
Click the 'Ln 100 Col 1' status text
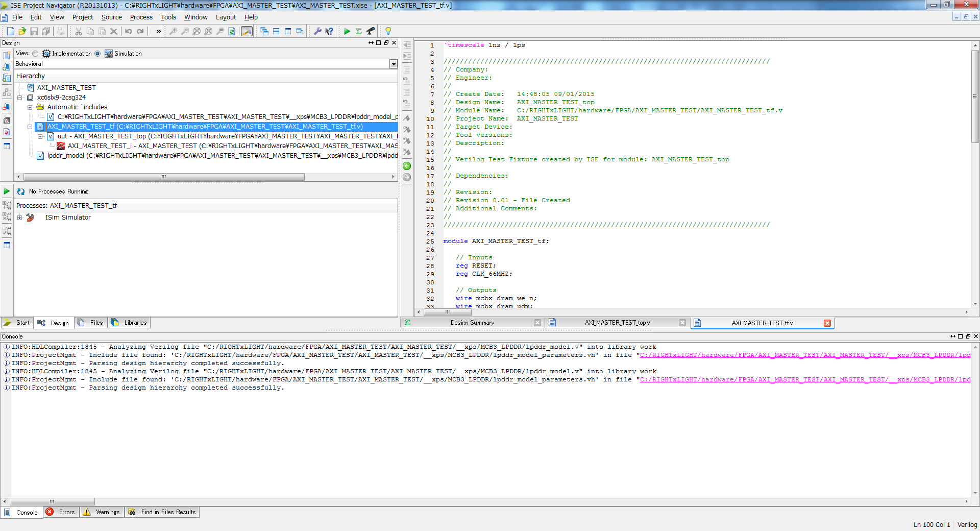pyautogui.click(x=932, y=524)
